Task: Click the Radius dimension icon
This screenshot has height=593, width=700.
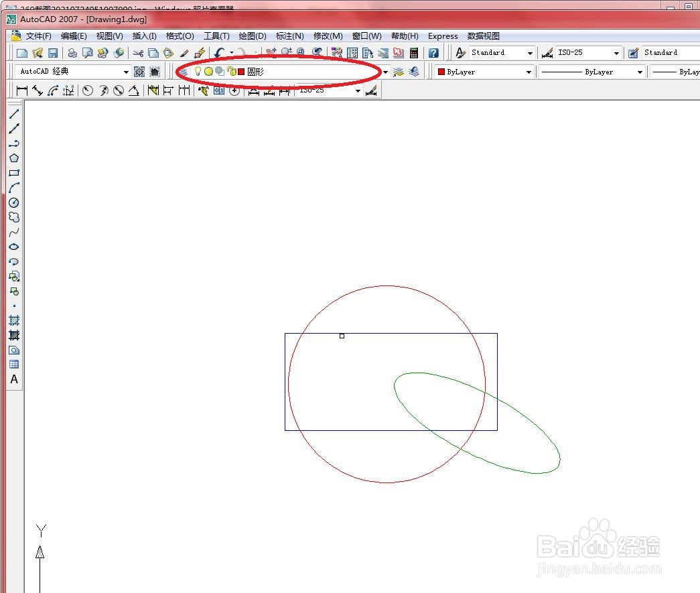Action: tap(88, 90)
